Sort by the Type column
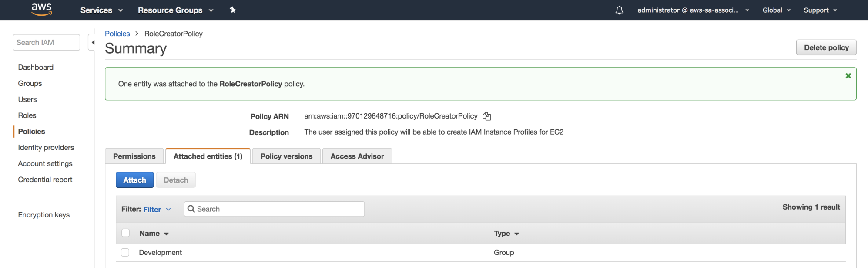The height and width of the screenshot is (268, 868). (x=506, y=234)
